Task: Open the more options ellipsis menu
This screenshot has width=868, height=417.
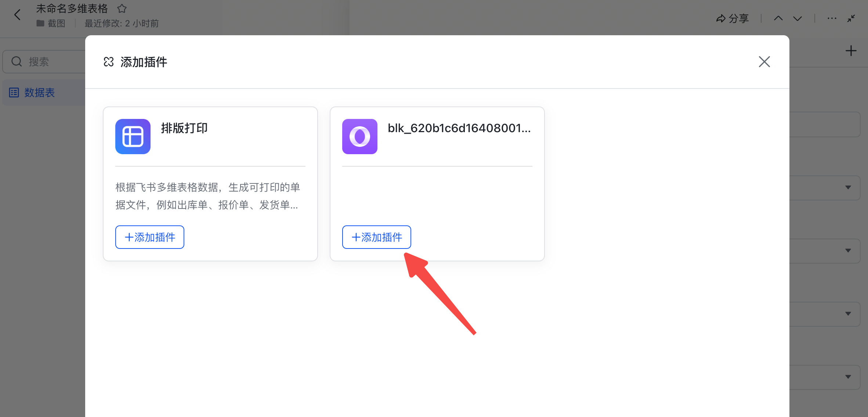Action: 832,18
